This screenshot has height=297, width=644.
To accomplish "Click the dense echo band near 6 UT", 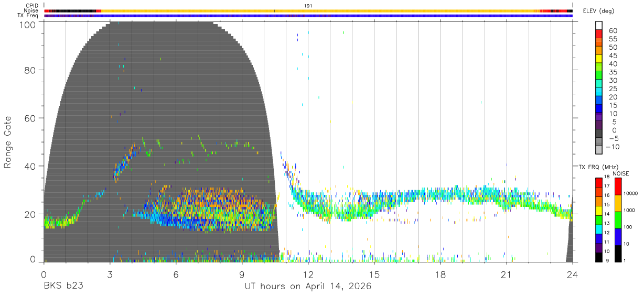I will (205, 210).
